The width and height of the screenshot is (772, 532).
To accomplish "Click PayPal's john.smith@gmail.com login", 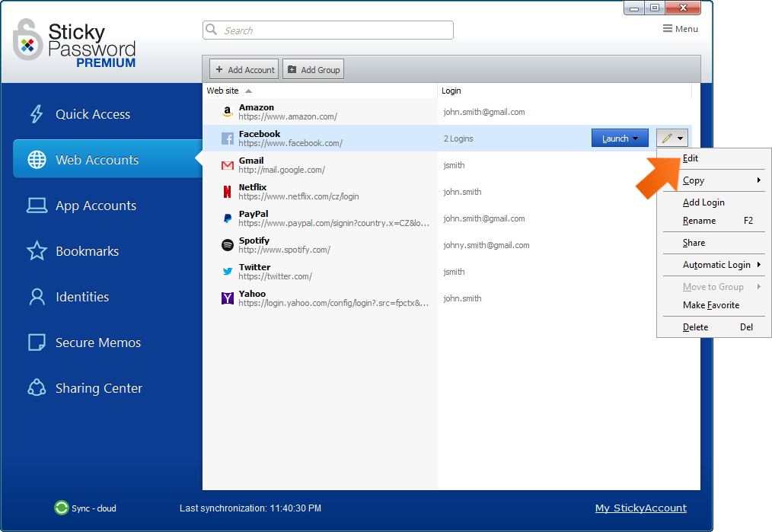I will (484, 218).
